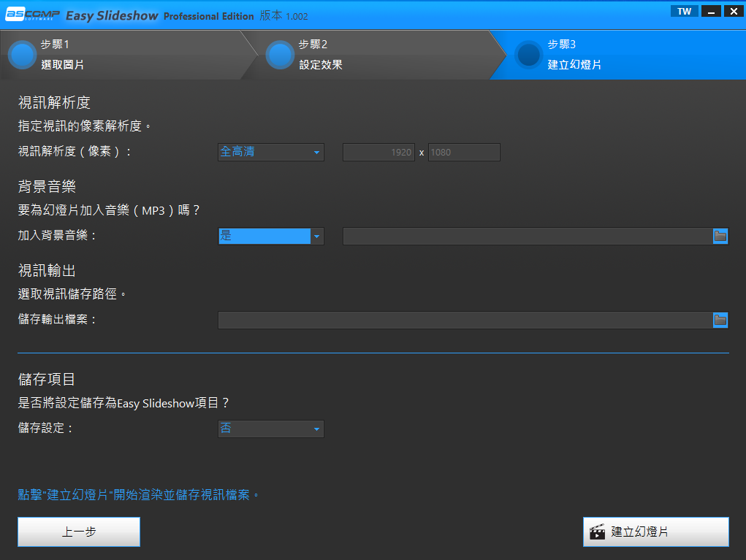Click the 視訊輸出 section heading
Screen dimensions: 746x560
[x=47, y=270]
